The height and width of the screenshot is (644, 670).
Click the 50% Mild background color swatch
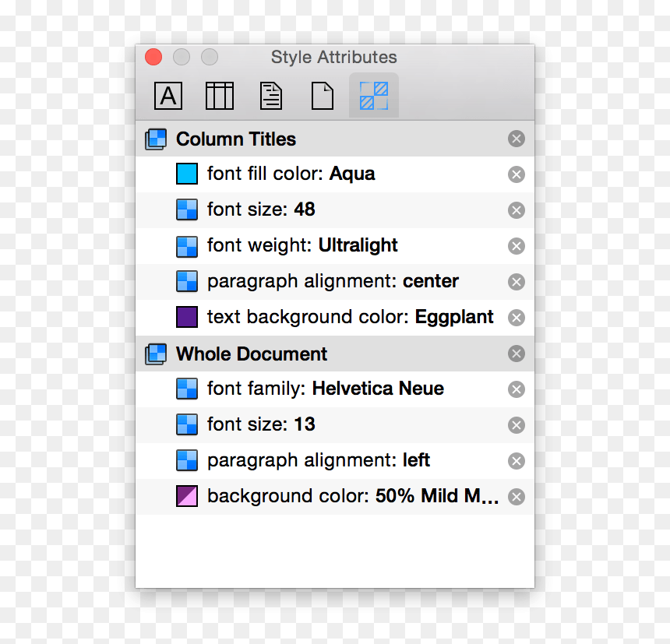pyautogui.click(x=187, y=496)
